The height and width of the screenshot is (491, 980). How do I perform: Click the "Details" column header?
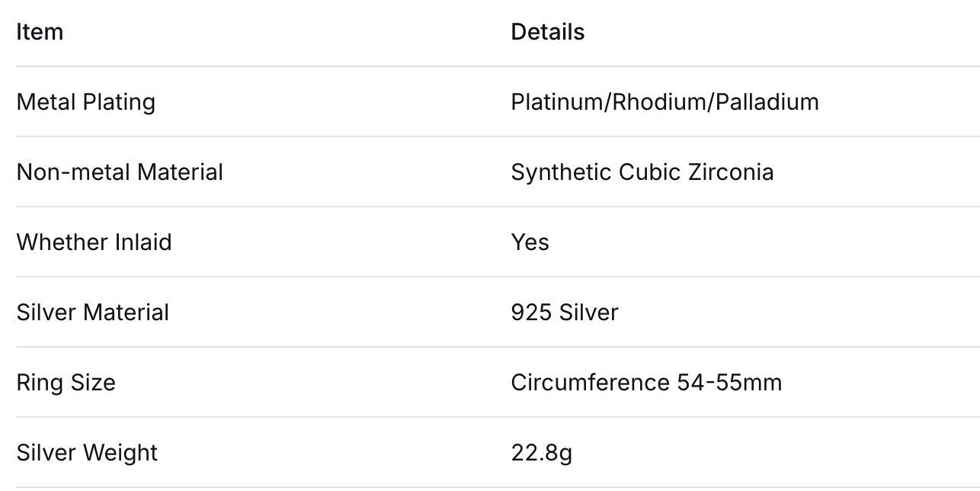tap(547, 32)
